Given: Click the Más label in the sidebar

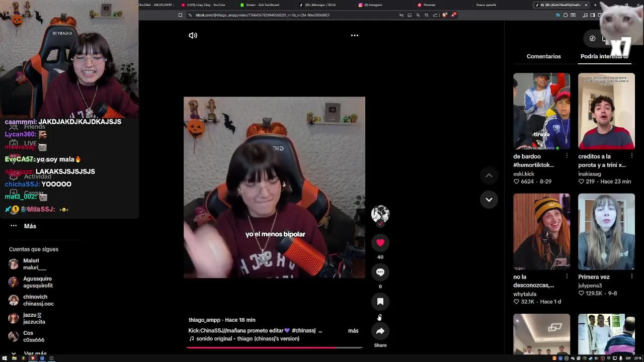Looking at the screenshot, I should (30, 226).
